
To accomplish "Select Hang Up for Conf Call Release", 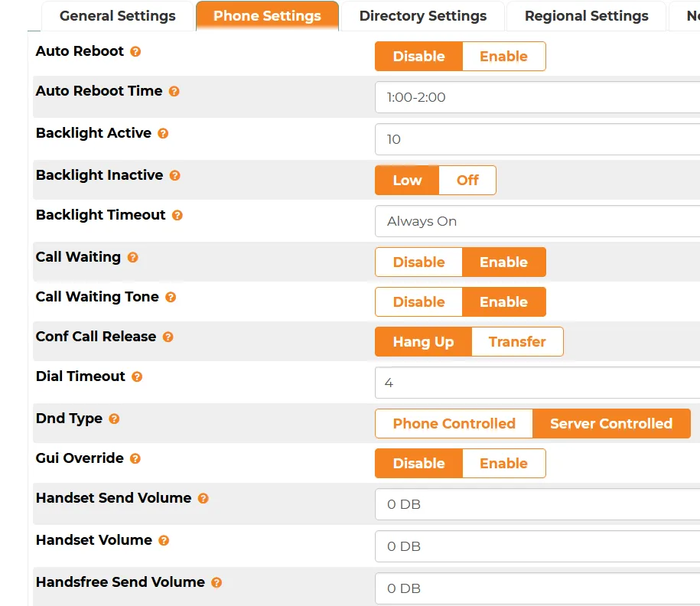I will [x=423, y=341].
